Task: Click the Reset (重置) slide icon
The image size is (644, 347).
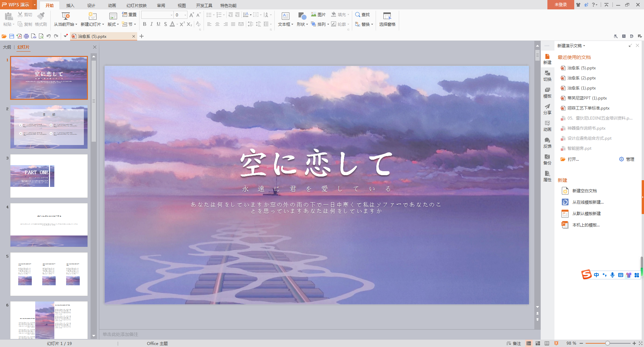Action: tap(124, 14)
